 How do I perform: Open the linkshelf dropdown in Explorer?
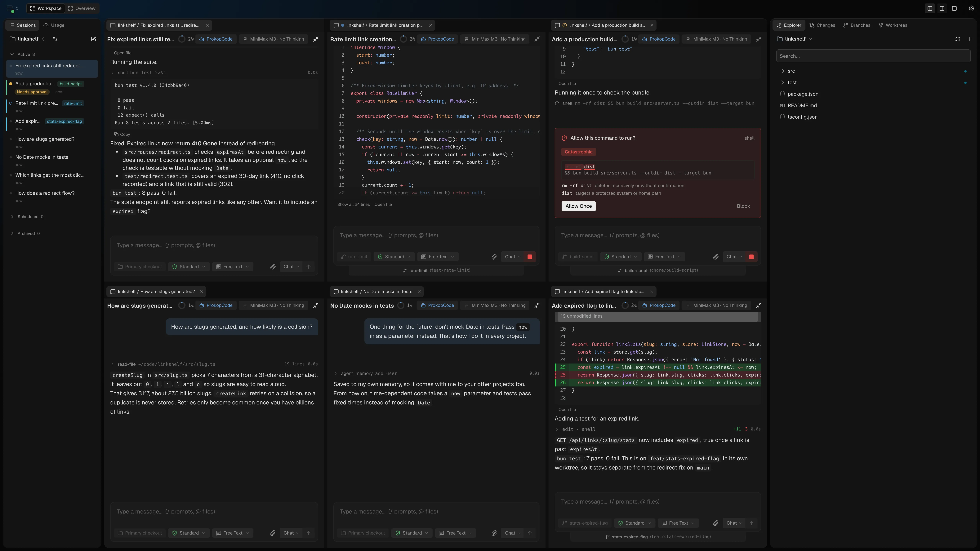click(795, 39)
